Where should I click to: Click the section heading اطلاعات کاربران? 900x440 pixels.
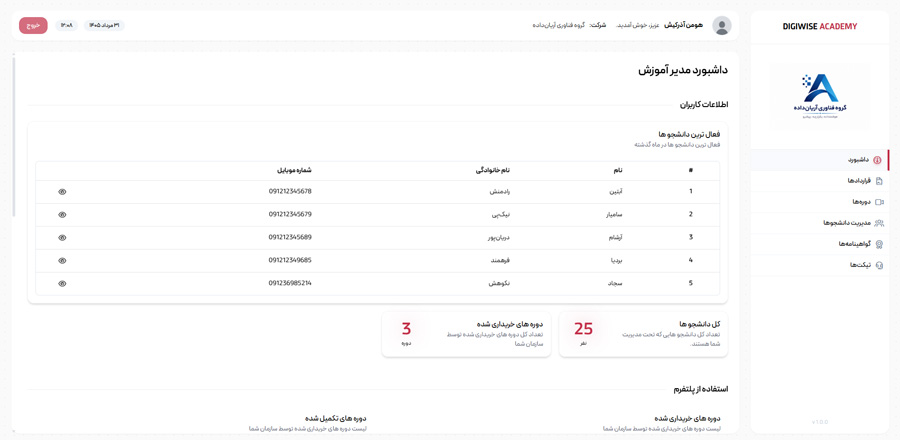[704, 105]
